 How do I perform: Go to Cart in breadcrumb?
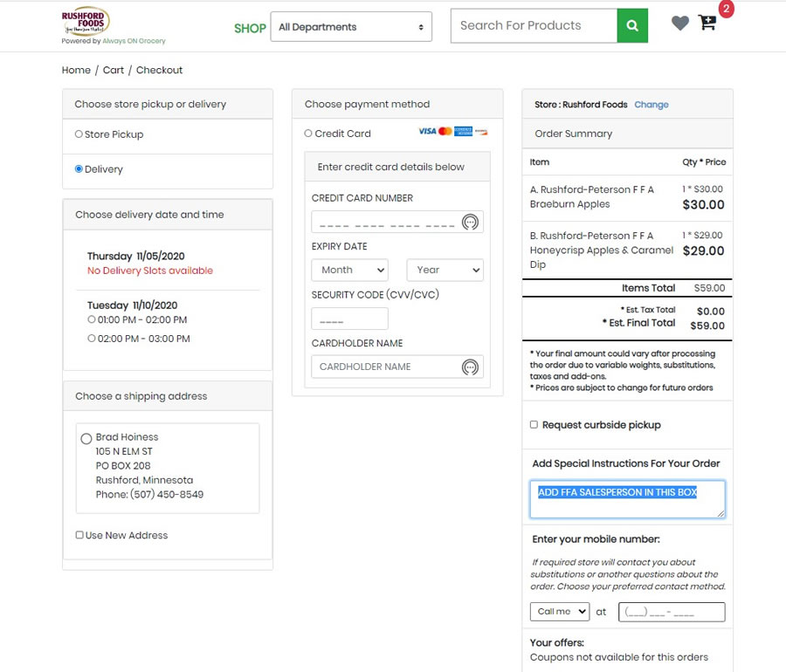coord(114,70)
